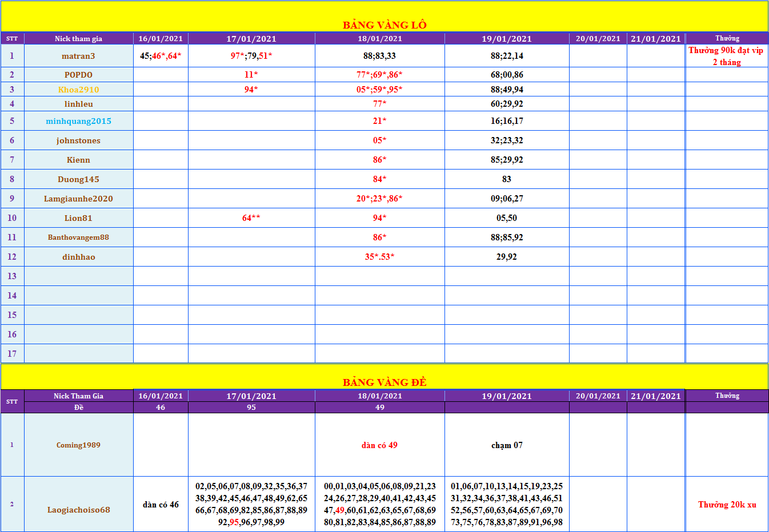Click row number 17 in the lô table

[12, 354]
